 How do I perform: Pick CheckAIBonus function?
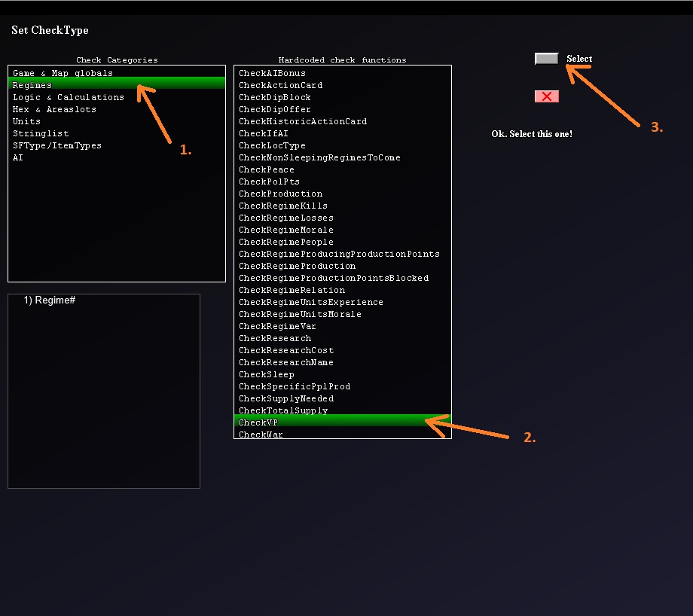point(343,73)
